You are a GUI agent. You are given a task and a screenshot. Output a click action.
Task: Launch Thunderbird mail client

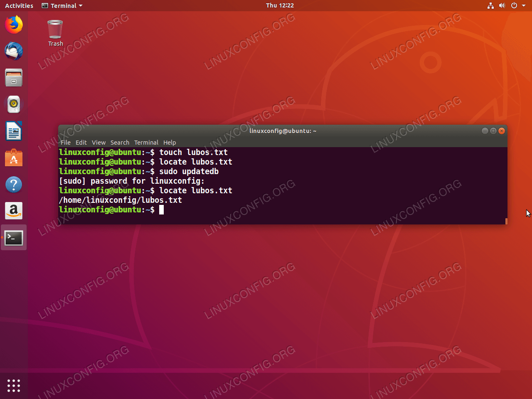click(x=14, y=51)
